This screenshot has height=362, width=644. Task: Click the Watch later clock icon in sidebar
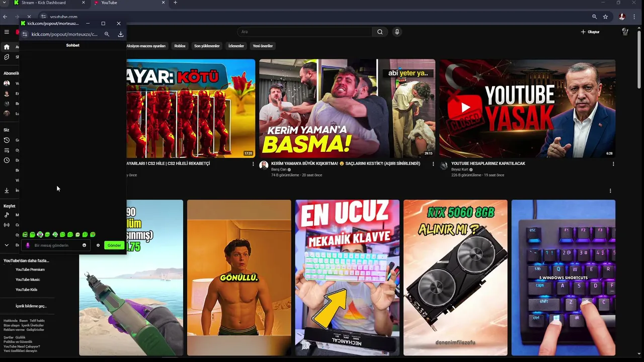7,160
